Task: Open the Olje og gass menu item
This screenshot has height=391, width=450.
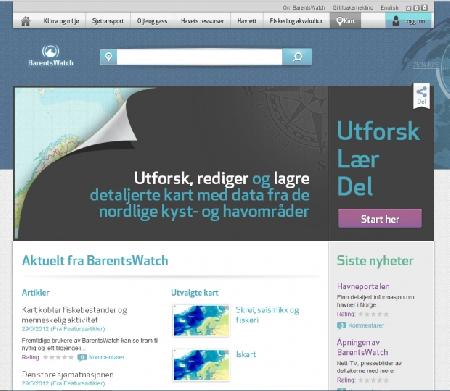Action: [x=152, y=21]
